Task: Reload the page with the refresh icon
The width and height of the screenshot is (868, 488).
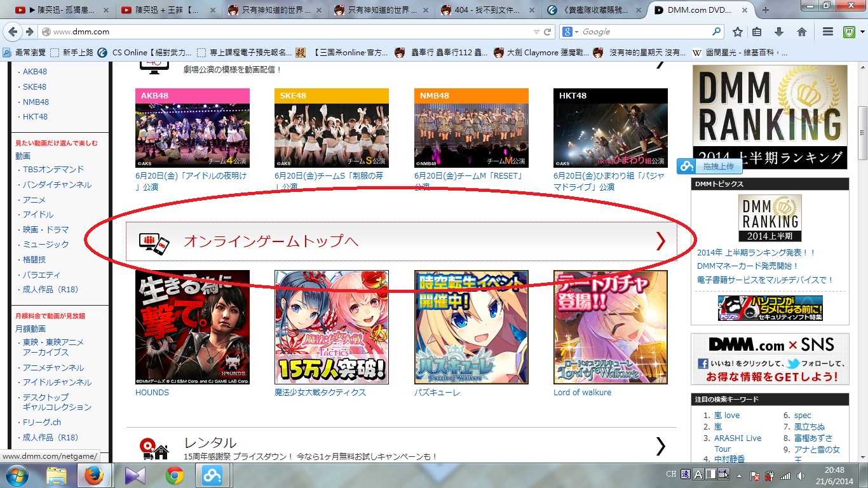Action: pyautogui.click(x=548, y=32)
